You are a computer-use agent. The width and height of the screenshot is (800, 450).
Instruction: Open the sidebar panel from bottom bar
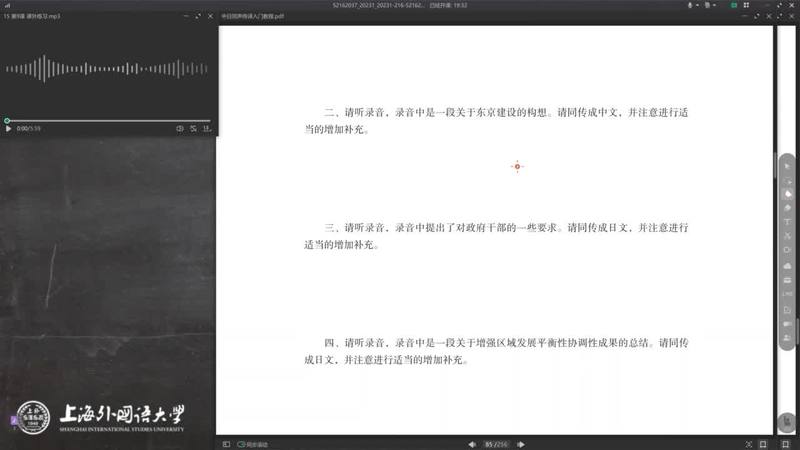(226, 444)
